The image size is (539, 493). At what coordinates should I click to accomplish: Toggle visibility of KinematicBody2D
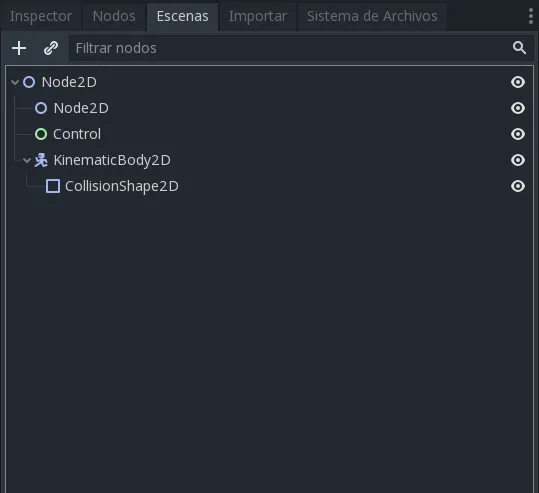518,160
